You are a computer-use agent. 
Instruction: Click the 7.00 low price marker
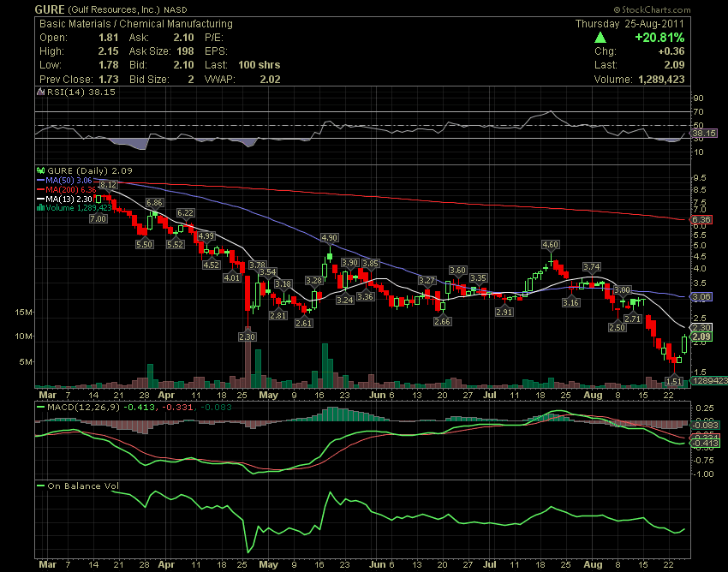click(x=98, y=218)
